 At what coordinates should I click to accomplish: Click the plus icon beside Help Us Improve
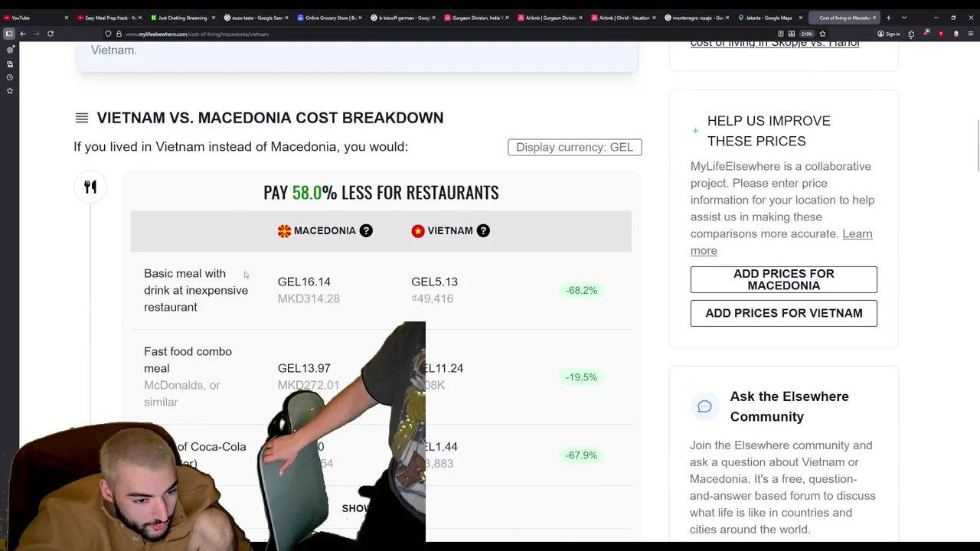[x=695, y=131]
